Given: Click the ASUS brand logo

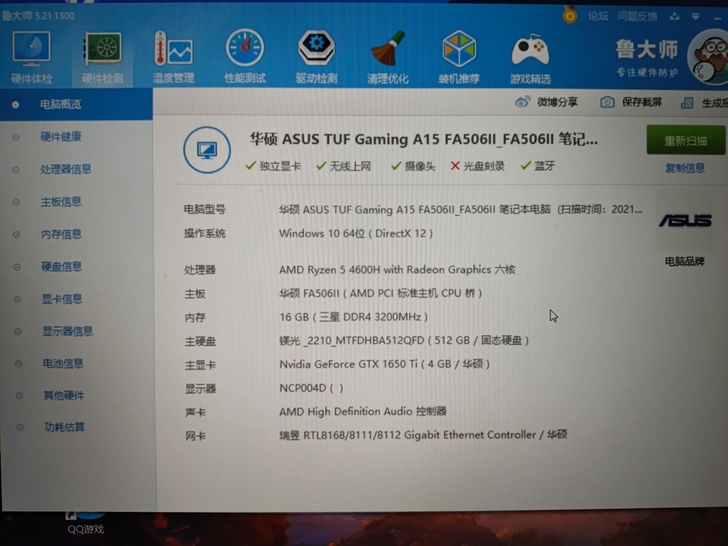Looking at the screenshot, I should pos(685,221).
